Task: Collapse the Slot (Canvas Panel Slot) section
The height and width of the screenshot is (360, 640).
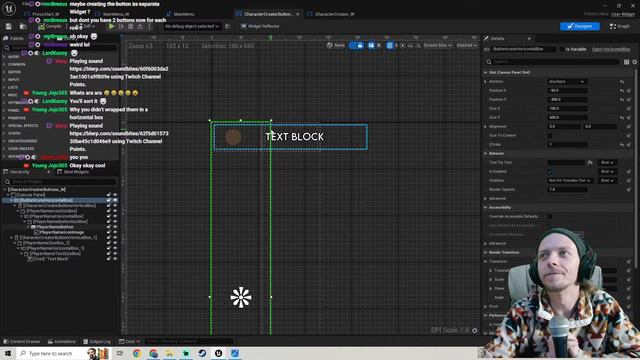Action: click(486, 72)
